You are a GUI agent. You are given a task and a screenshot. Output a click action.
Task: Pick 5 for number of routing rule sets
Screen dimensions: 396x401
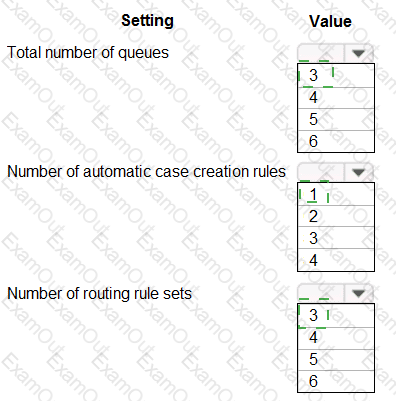coord(336,359)
